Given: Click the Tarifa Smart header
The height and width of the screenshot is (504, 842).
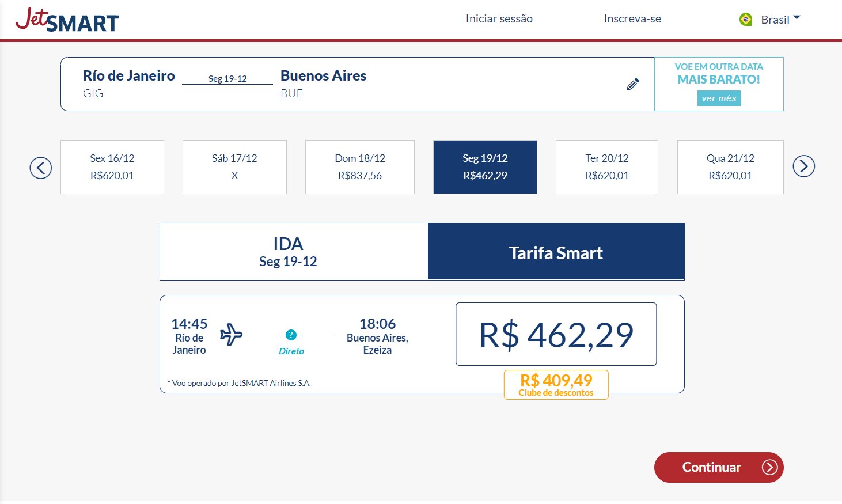Looking at the screenshot, I should pyautogui.click(x=556, y=252).
